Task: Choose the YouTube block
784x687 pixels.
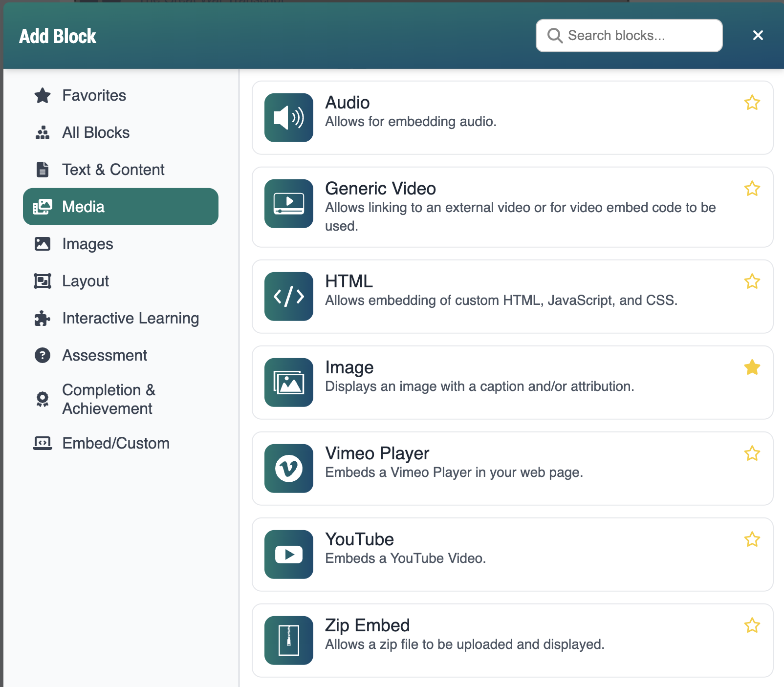Action: tap(513, 555)
